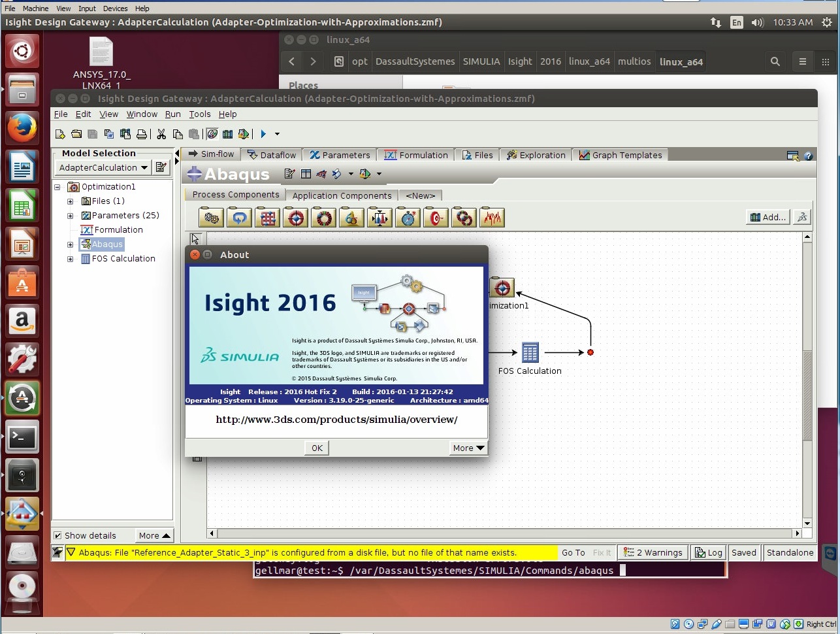Click the Isight path segment in file manager
This screenshot has height=634, width=840.
[x=520, y=61]
